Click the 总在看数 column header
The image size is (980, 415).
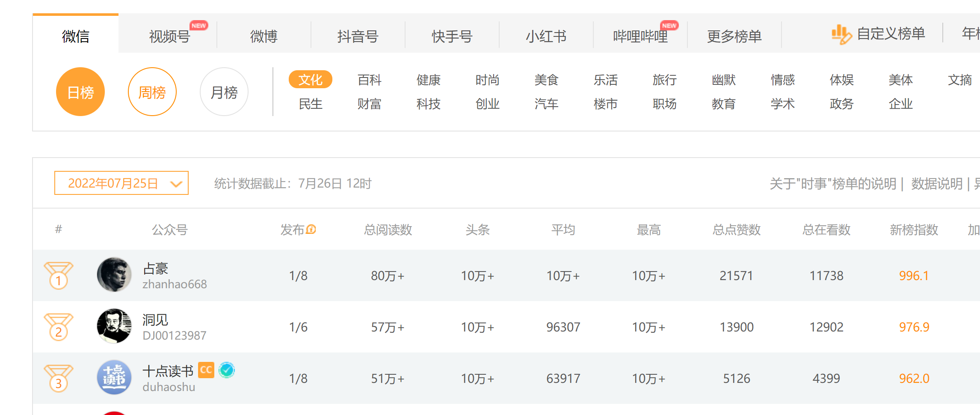(x=826, y=230)
